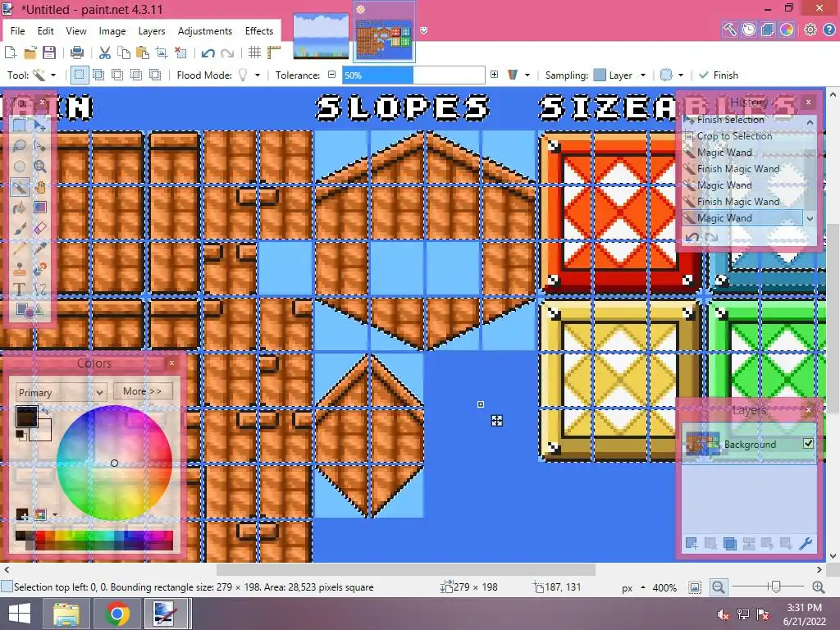Open the Primary color dropdown
Image resolution: width=840 pixels, height=630 pixels.
[60, 393]
